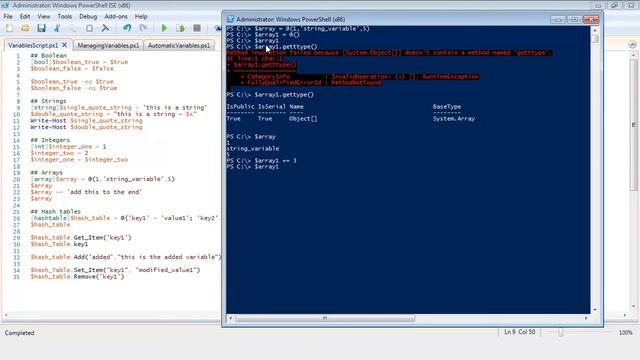Open the Add-ons menu
The height and width of the screenshot is (360, 640).
pyautogui.click(x=116, y=16)
